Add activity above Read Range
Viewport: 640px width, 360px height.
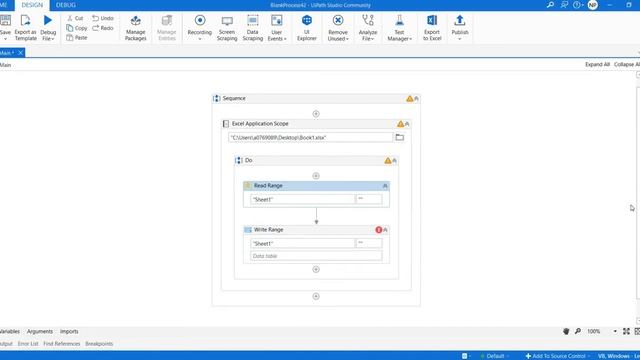coord(316,176)
